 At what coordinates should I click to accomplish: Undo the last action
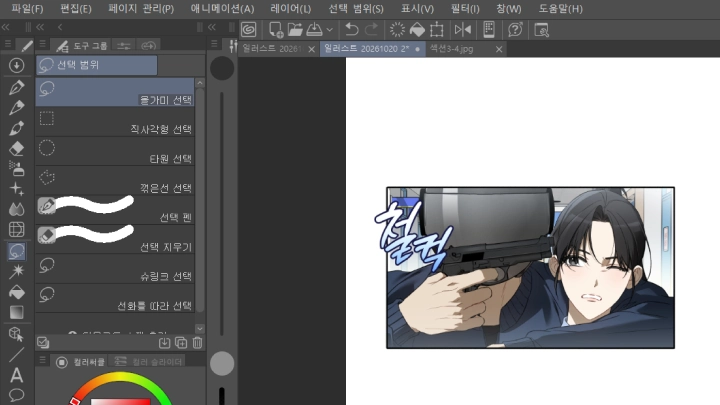tap(352, 30)
